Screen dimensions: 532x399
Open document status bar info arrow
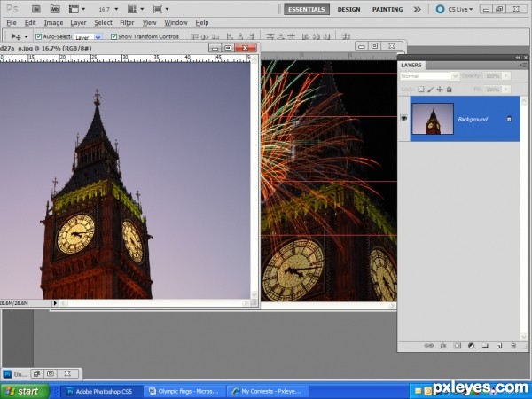point(55,303)
